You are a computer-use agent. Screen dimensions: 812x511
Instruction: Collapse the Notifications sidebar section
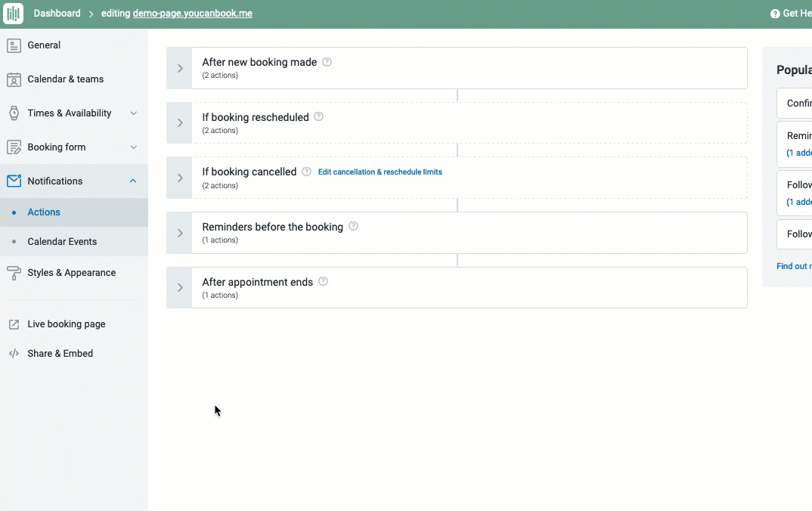134,181
